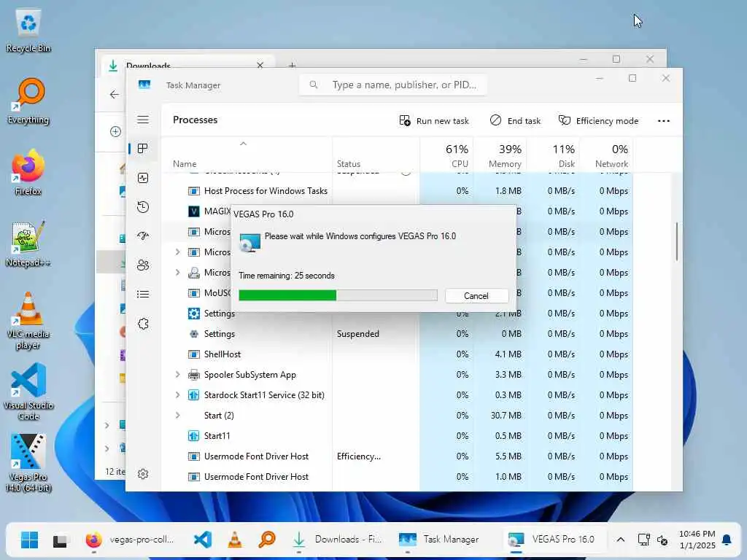This screenshot has height=560, width=747.
Task: Open notification bell in taskbar
Action: pos(727,540)
